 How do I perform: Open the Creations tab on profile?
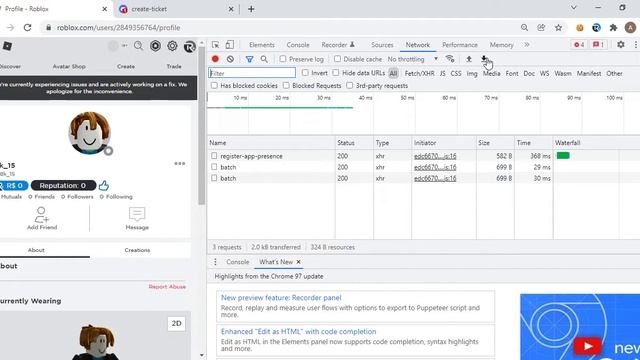(137, 250)
